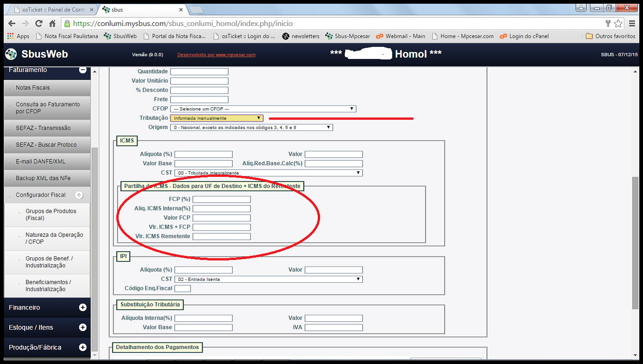The image size is (643, 364).
Task: Open the Tributação dropdown
Action: coord(217,118)
